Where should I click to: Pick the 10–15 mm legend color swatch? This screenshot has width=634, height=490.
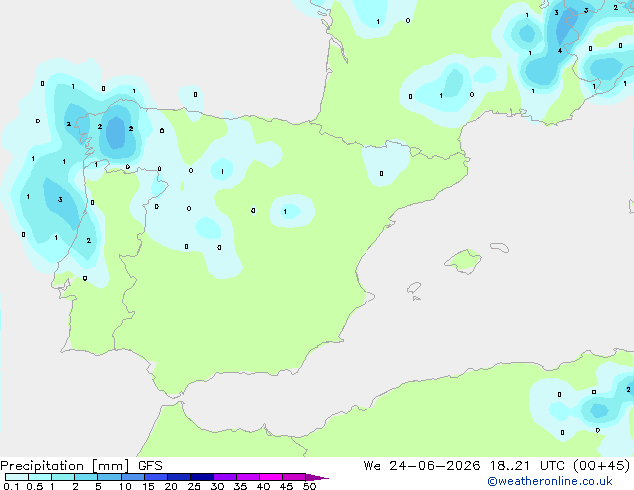pos(132,477)
